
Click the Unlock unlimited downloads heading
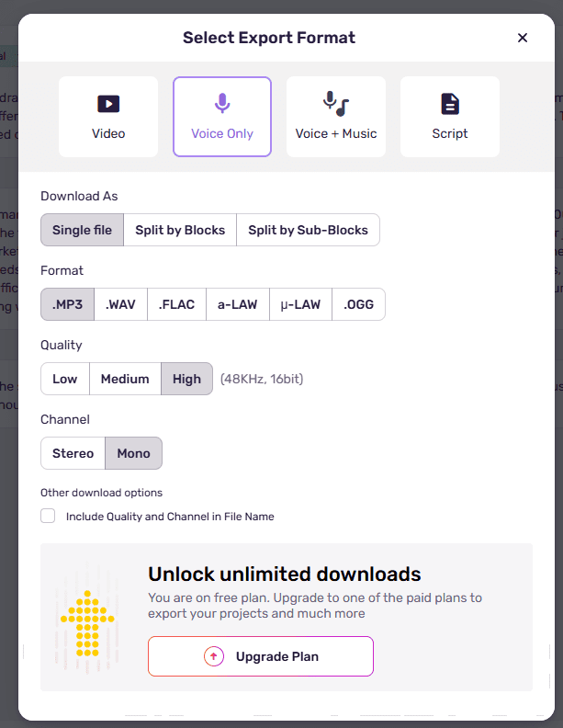pyautogui.click(x=285, y=574)
